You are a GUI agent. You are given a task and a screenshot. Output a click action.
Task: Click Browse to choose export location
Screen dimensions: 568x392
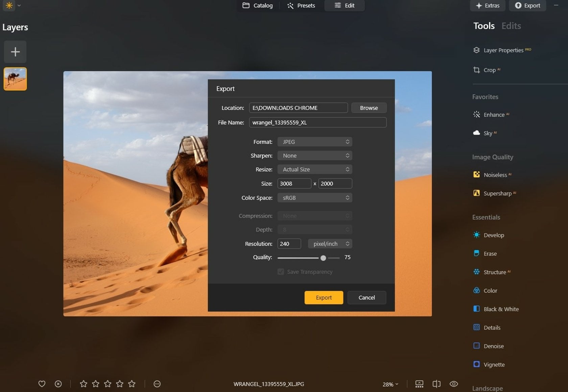pos(369,108)
